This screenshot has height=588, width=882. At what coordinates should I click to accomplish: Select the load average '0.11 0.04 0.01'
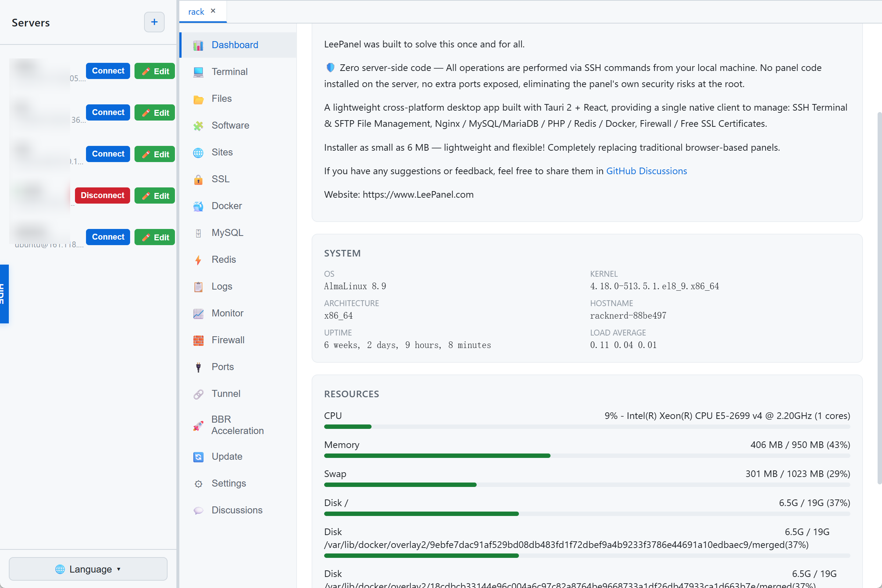coord(623,345)
